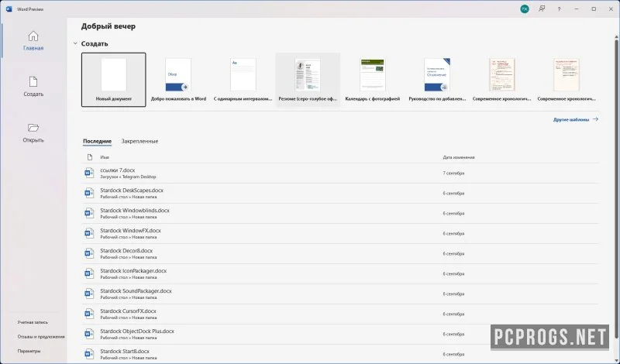620x364 pixels.
Task: Click Word icon of Stardock ObjectDock Plus.docx
Action: (89, 335)
